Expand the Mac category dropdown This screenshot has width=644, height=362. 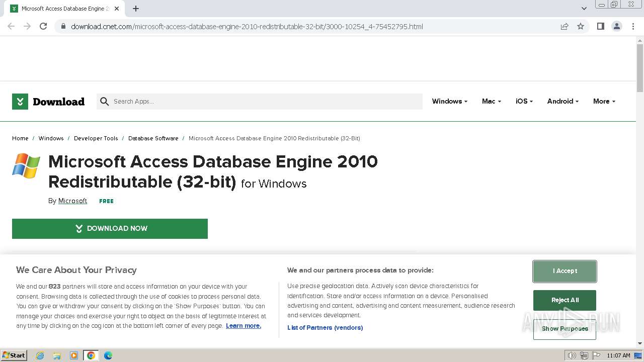tap(491, 101)
